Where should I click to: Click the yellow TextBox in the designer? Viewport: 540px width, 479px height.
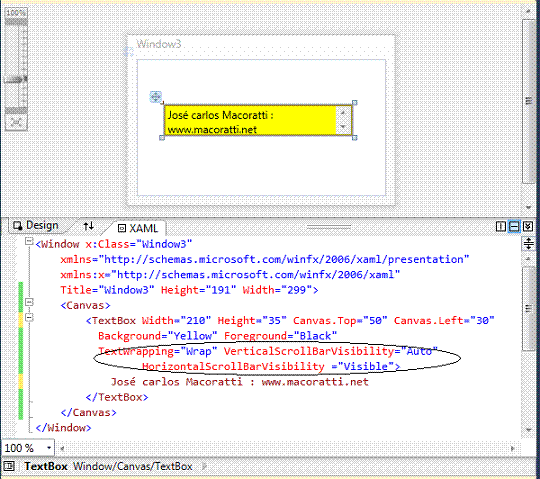258,120
